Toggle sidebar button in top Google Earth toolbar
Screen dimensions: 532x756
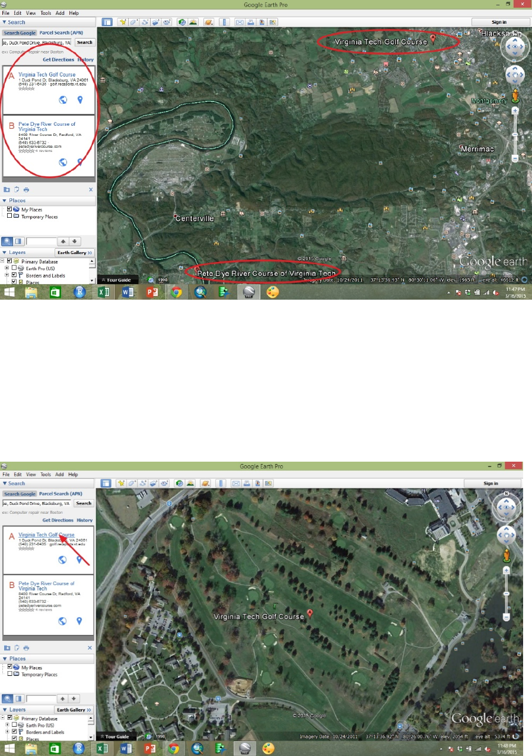tap(107, 22)
